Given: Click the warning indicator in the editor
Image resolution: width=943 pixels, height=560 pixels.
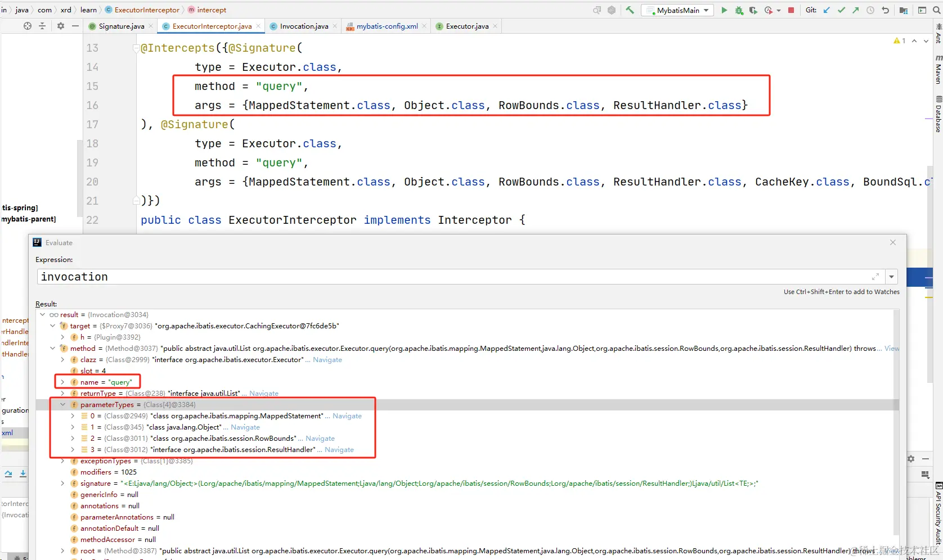Looking at the screenshot, I should tap(899, 41).
